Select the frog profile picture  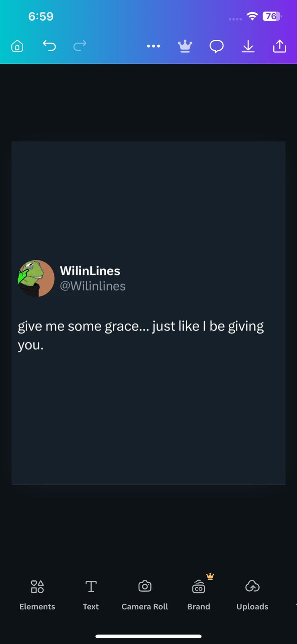pyautogui.click(x=36, y=278)
